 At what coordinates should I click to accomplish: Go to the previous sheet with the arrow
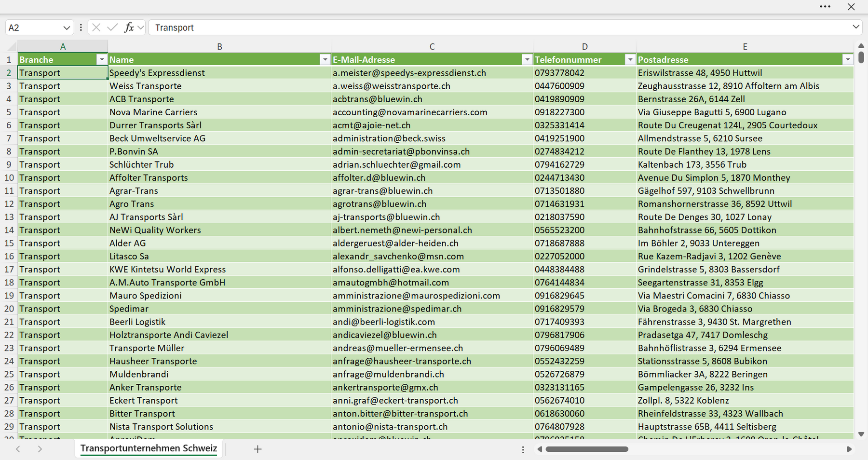coord(18,449)
